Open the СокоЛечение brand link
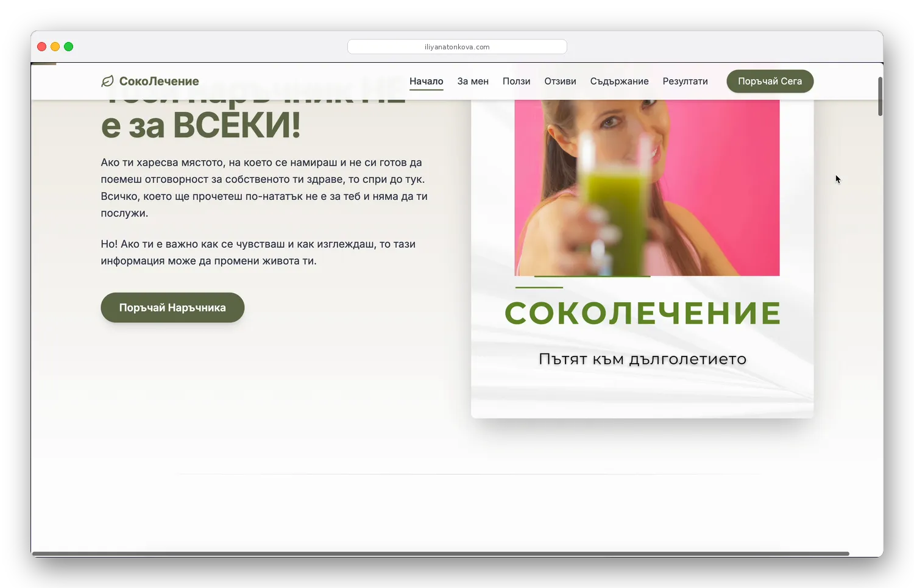This screenshot has width=914, height=588. (150, 81)
